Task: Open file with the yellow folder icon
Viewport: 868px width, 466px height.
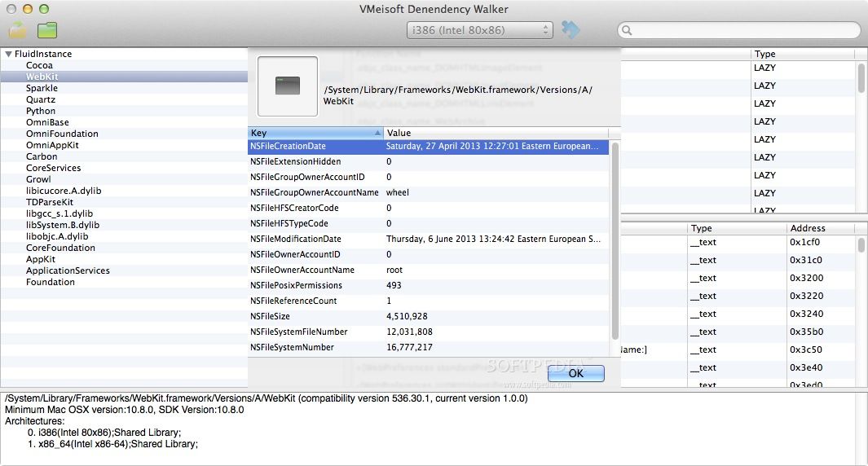Action: [x=17, y=30]
